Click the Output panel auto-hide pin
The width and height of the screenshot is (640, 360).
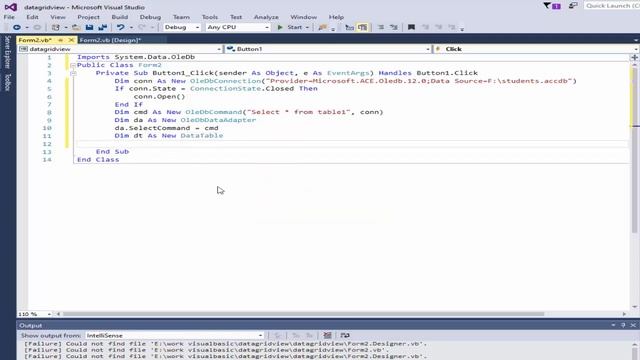(x=623, y=325)
